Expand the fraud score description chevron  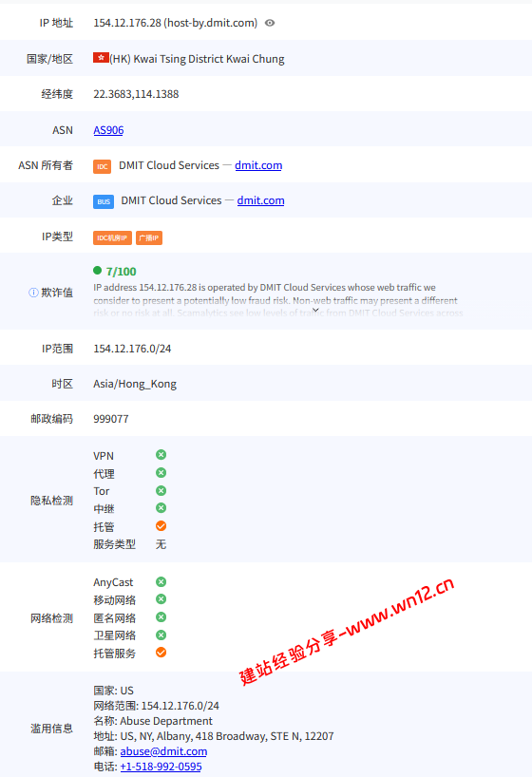click(315, 310)
